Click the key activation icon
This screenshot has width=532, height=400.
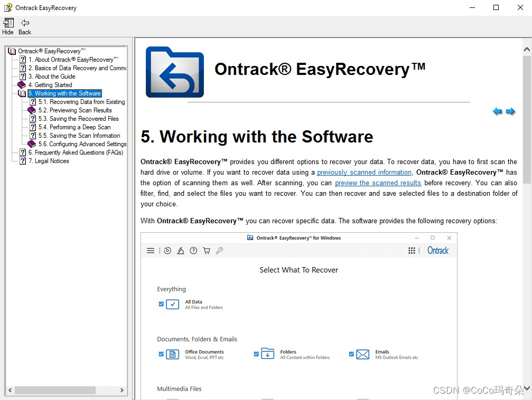tap(220, 251)
